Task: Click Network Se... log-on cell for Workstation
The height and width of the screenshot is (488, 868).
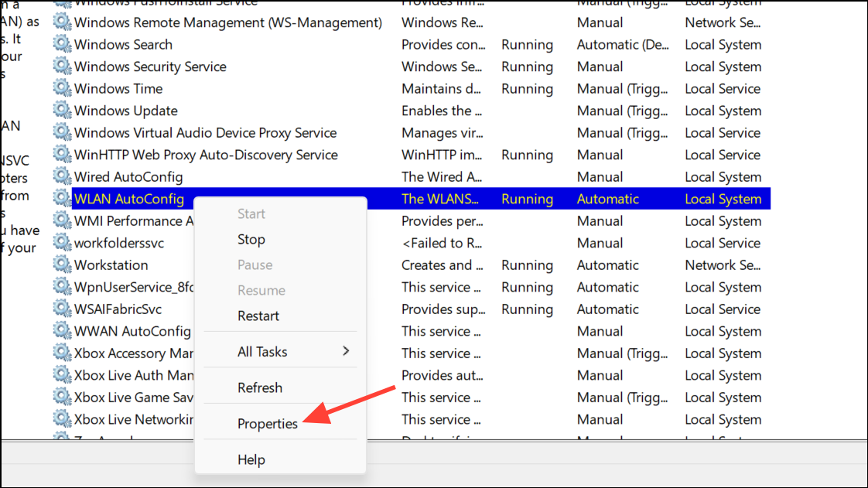Action: pos(723,265)
